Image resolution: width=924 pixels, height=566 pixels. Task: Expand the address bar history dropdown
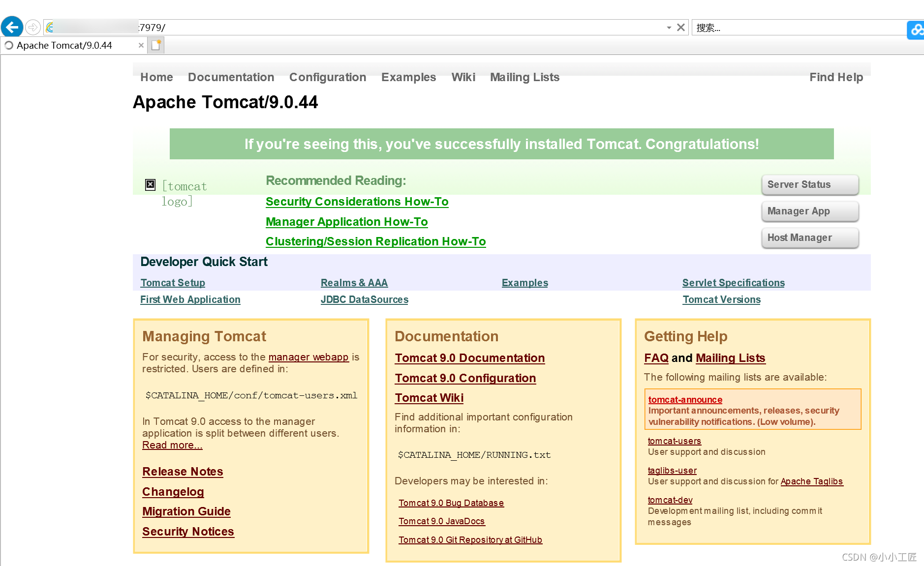coord(669,28)
